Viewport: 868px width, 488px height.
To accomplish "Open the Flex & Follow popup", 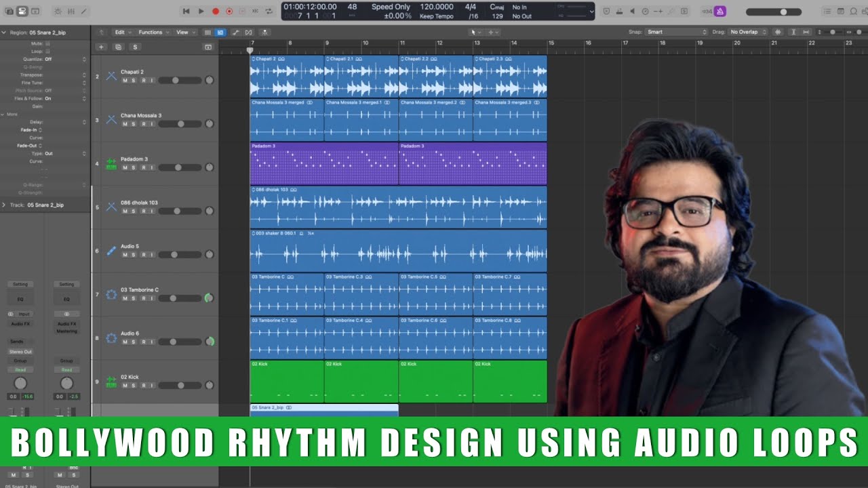I will (x=65, y=98).
